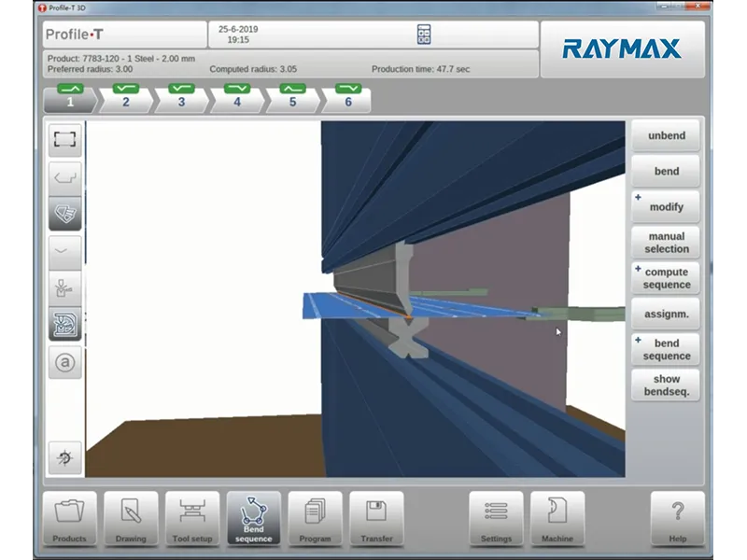The height and width of the screenshot is (560, 747).
Task: Switch to bend step 6
Action: click(x=348, y=98)
